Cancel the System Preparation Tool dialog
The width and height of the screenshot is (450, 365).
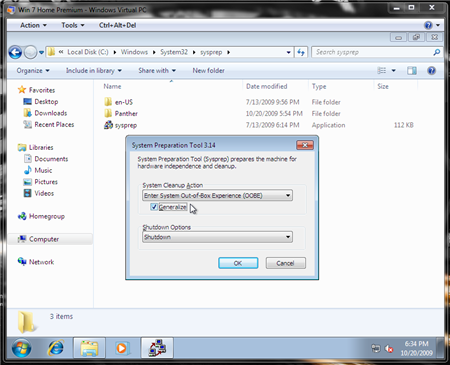click(x=285, y=263)
